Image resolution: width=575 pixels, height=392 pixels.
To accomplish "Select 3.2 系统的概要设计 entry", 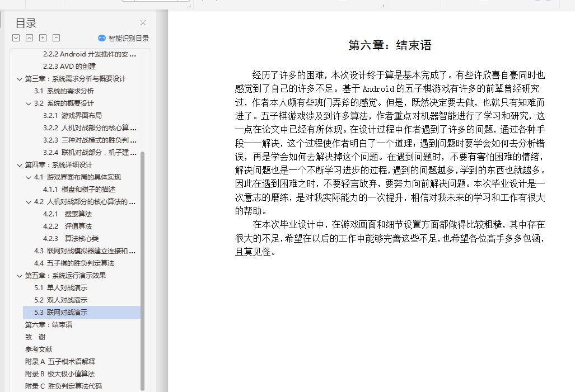I will 64,103.
